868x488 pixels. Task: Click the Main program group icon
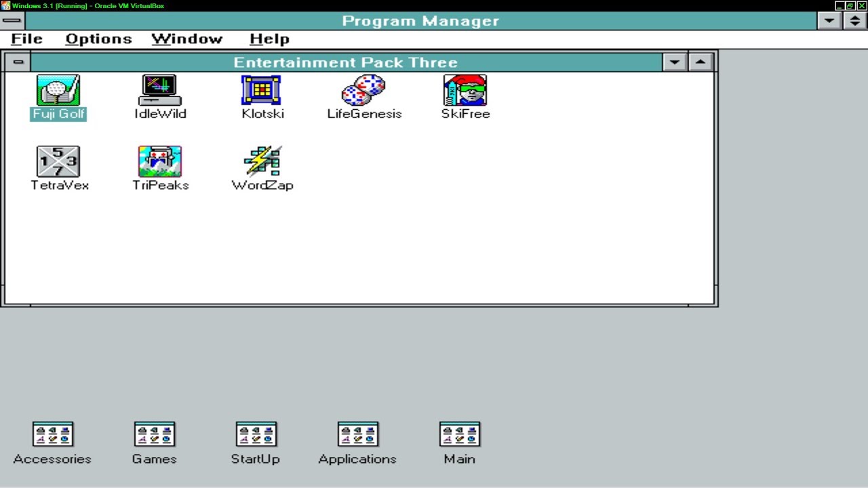tap(460, 434)
